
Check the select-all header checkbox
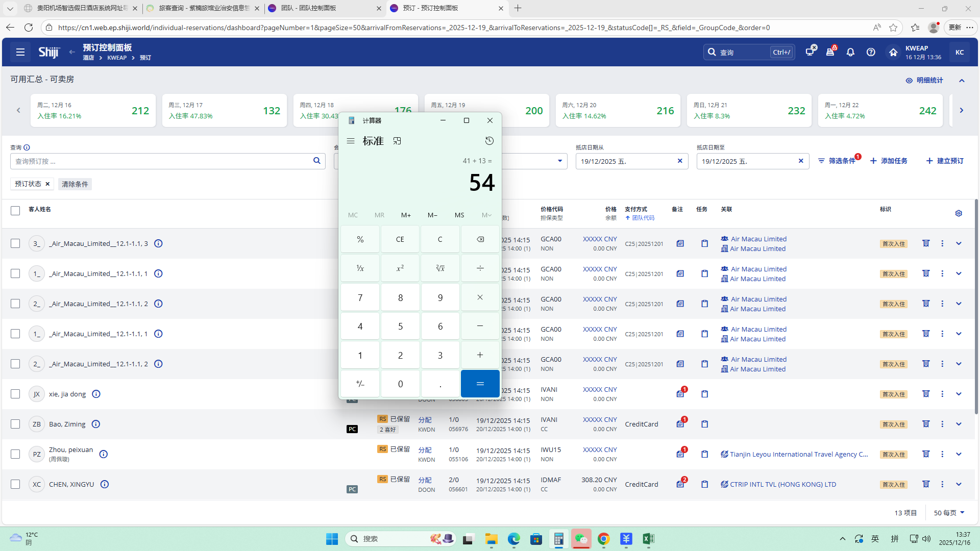(x=15, y=210)
